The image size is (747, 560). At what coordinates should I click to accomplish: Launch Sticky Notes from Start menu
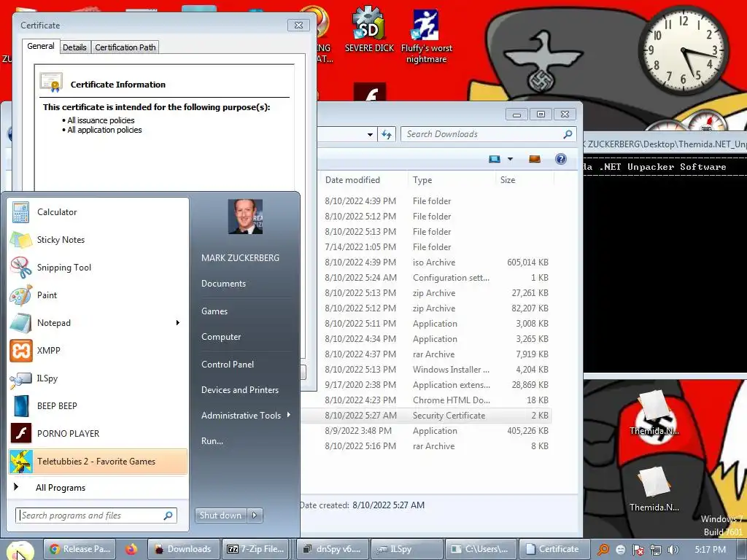98,240
